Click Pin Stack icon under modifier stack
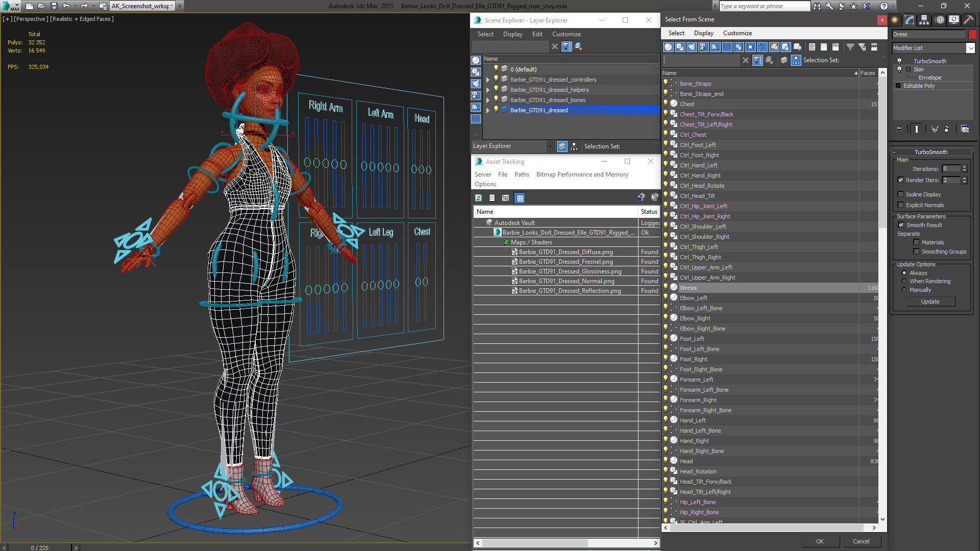The height and width of the screenshot is (551, 980). pos(899,129)
